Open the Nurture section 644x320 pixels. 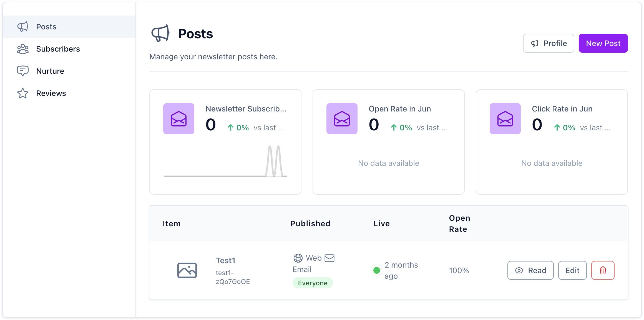[69, 71]
